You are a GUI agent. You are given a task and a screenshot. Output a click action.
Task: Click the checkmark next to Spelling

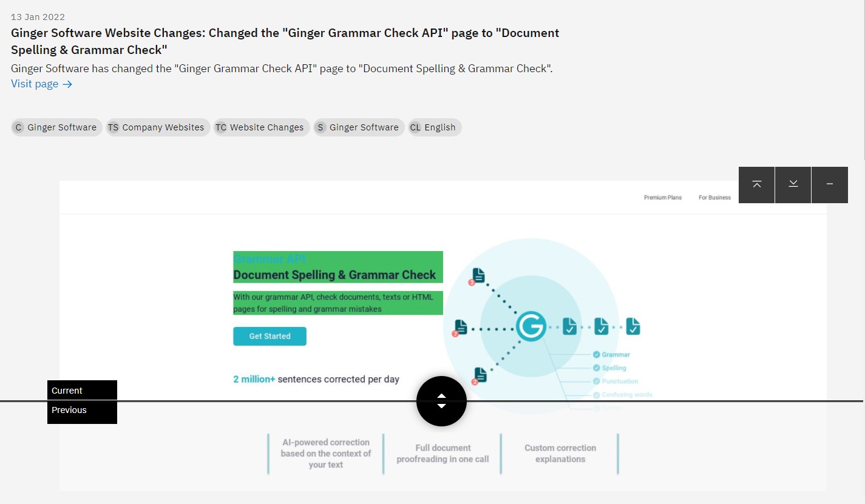pyautogui.click(x=596, y=368)
